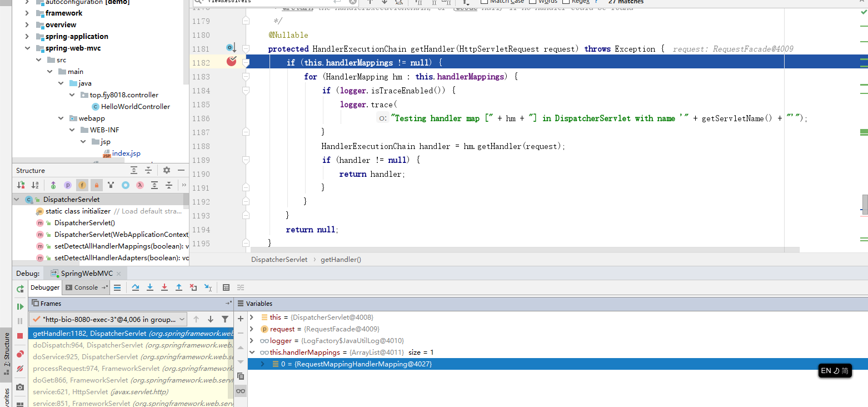The height and width of the screenshot is (407, 868).
Task: Resume the program in debugger
Action: click(x=20, y=306)
